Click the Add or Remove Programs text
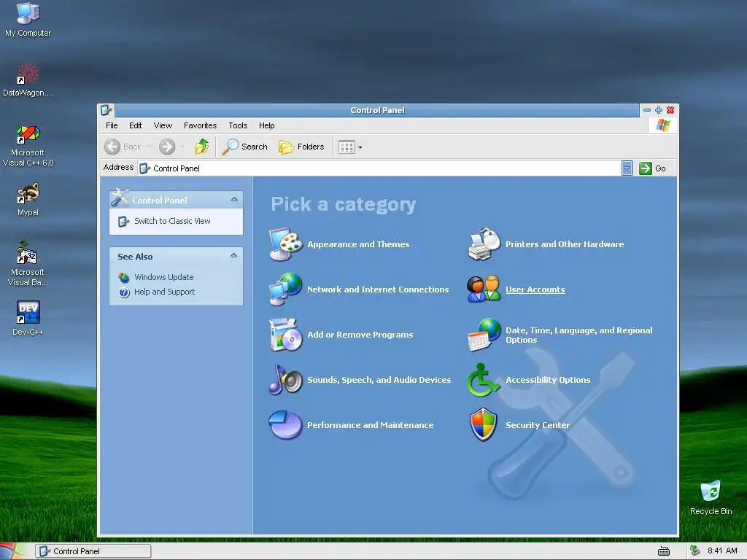The height and width of the screenshot is (560, 747). (360, 335)
